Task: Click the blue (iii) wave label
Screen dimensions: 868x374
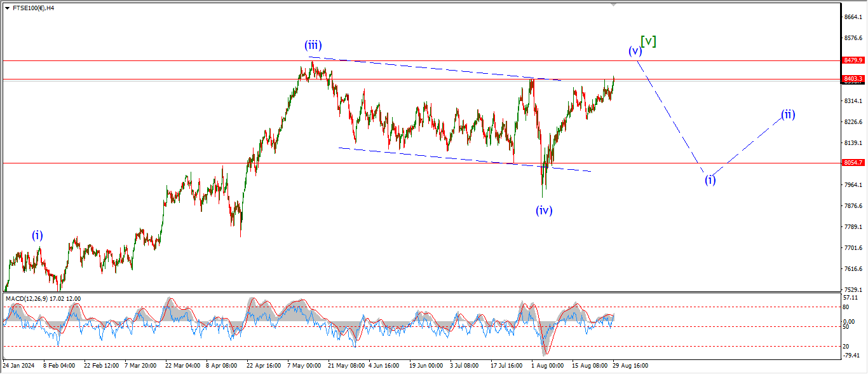Action: [313, 45]
